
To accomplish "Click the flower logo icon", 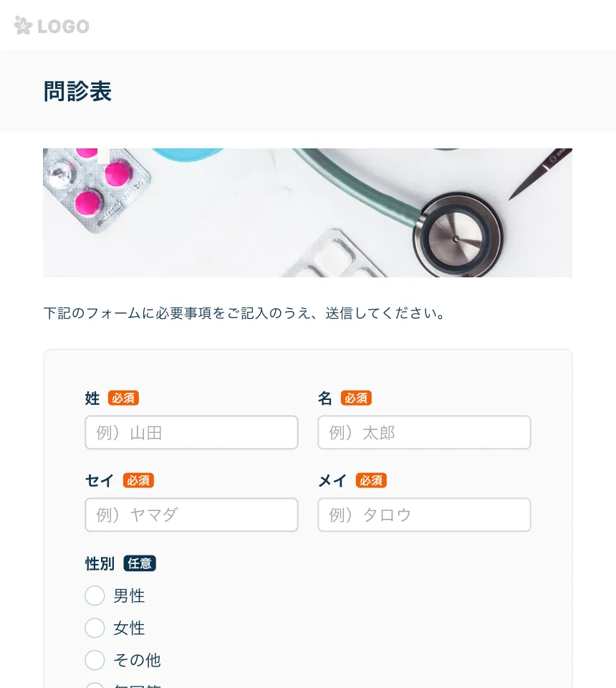I will click(23, 26).
